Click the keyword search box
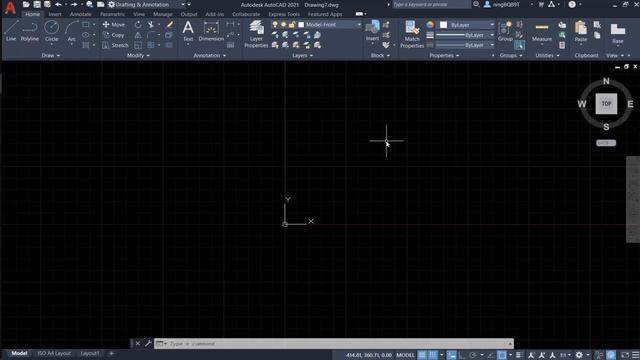The width and height of the screenshot is (640, 360). point(431,4)
